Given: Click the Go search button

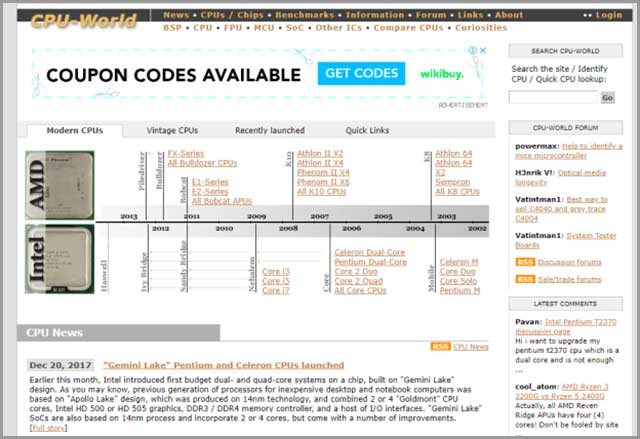Looking at the screenshot, I should pos(607,98).
